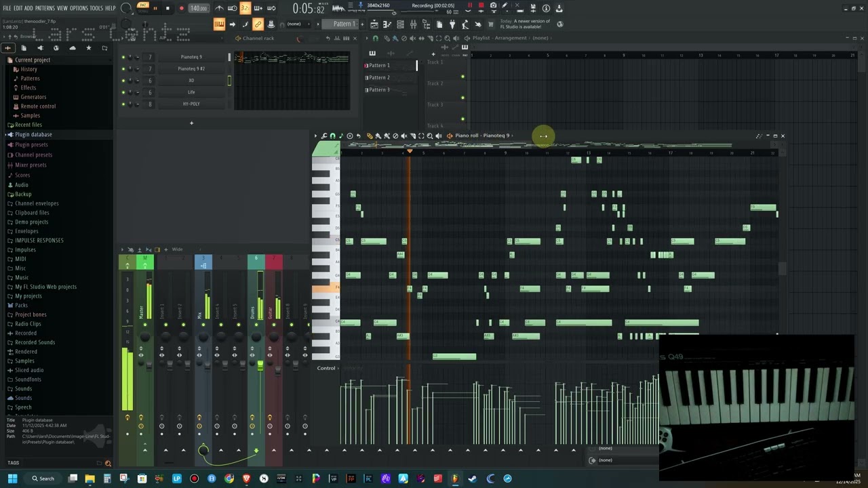Open the PATTERNS menu

tap(45, 8)
